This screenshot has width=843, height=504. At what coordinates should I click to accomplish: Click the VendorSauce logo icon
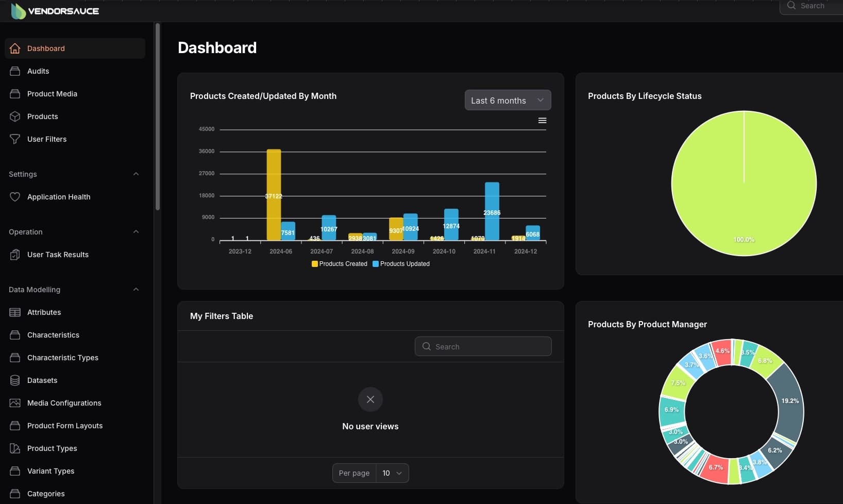[18, 11]
